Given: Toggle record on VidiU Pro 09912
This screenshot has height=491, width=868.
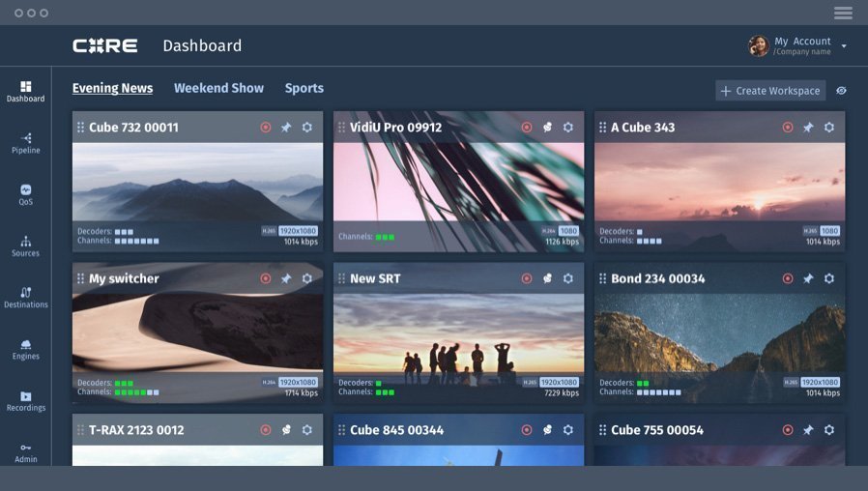Looking at the screenshot, I should pos(527,128).
